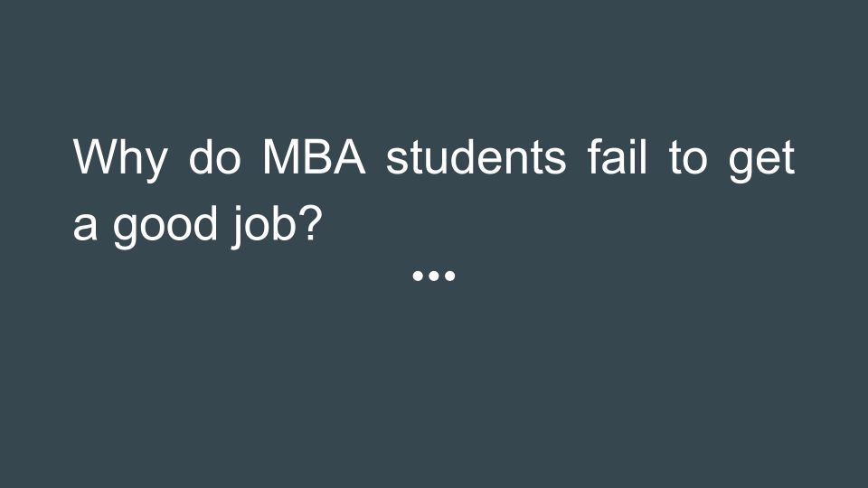Select the word "MBA" in the heading
The height and width of the screenshot is (488, 868).
313,158
